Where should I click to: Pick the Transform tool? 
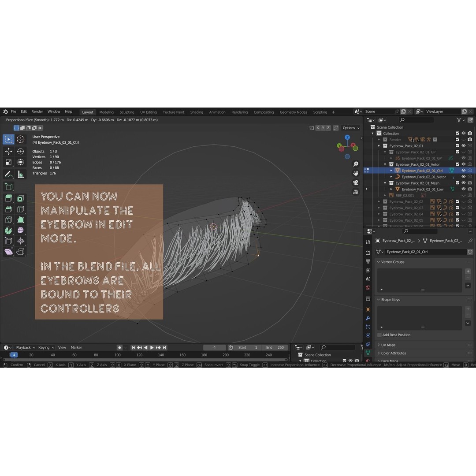pos(21,162)
